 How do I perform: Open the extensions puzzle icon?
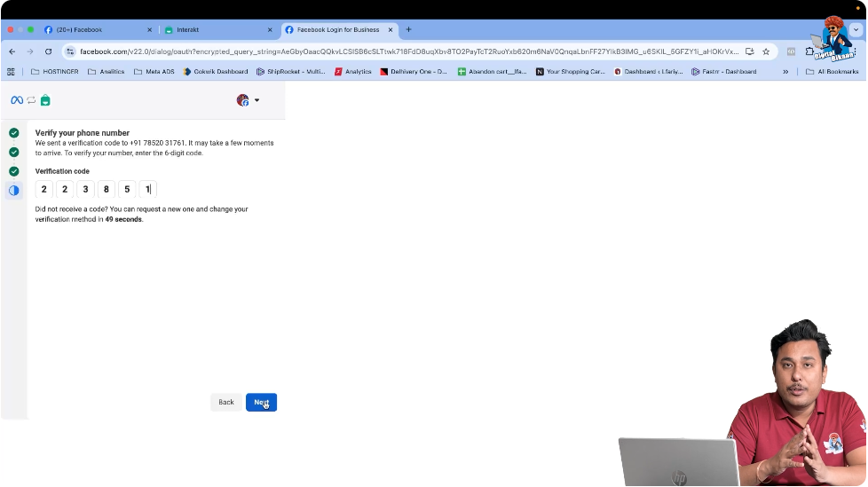(809, 51)
